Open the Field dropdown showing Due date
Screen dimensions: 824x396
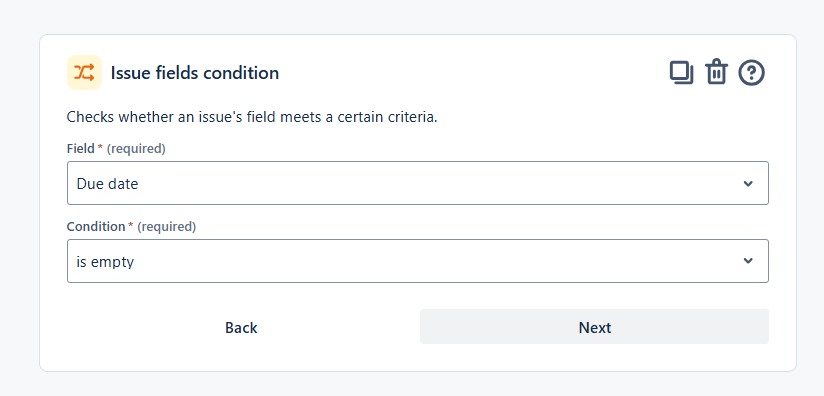coord(418,183)
